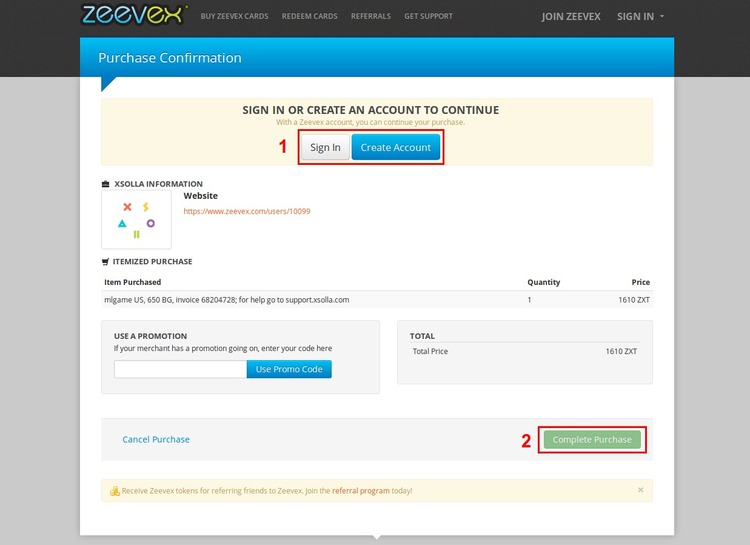This screenshot has width=750, height=545.
Task: Click the grey Sign In button
Action: 325,147
